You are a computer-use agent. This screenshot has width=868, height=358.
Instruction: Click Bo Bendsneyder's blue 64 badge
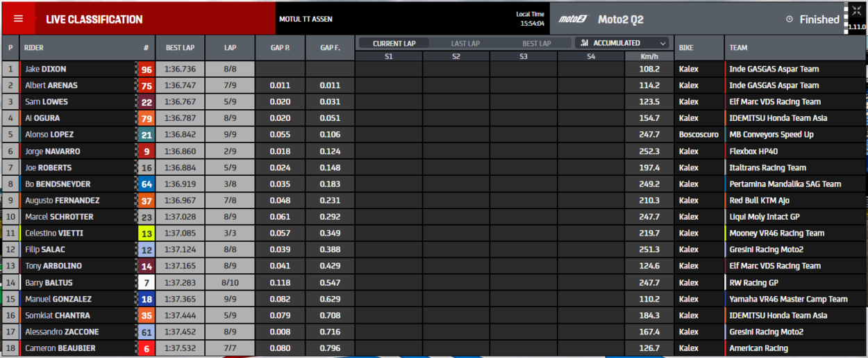click(x=146, y=184)
